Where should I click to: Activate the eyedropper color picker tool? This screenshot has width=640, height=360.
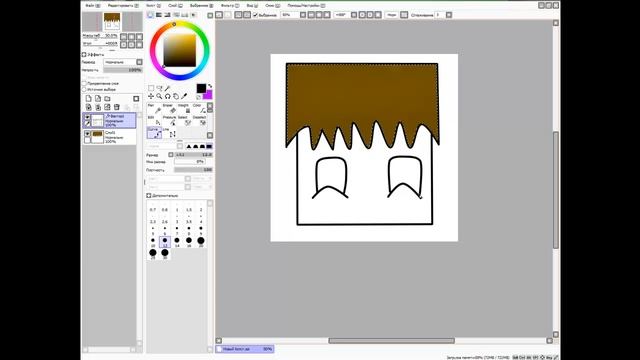click(184, 96)
